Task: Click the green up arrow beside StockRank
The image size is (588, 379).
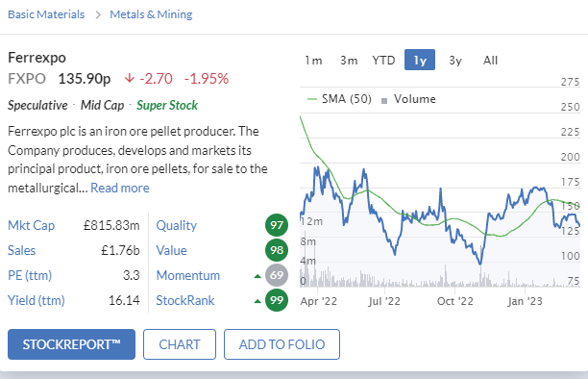Action: [257, 301]
